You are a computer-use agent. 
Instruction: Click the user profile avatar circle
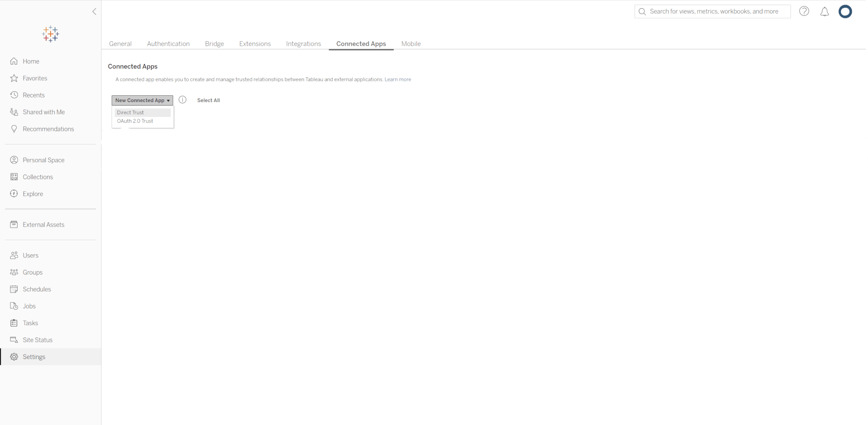point(845,12)
